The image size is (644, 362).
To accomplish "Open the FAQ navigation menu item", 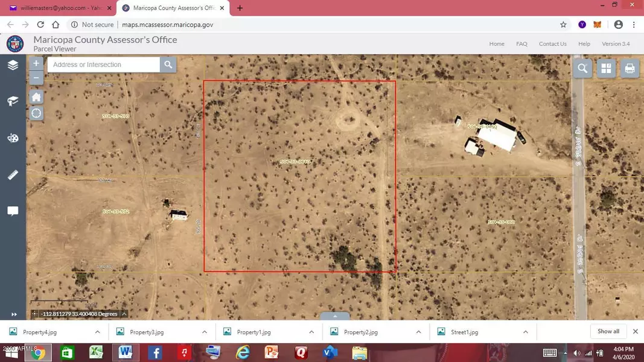I will 521,43.
